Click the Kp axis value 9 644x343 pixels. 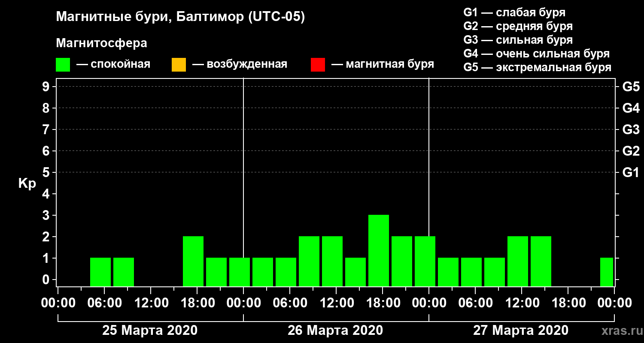pos(47,87)
